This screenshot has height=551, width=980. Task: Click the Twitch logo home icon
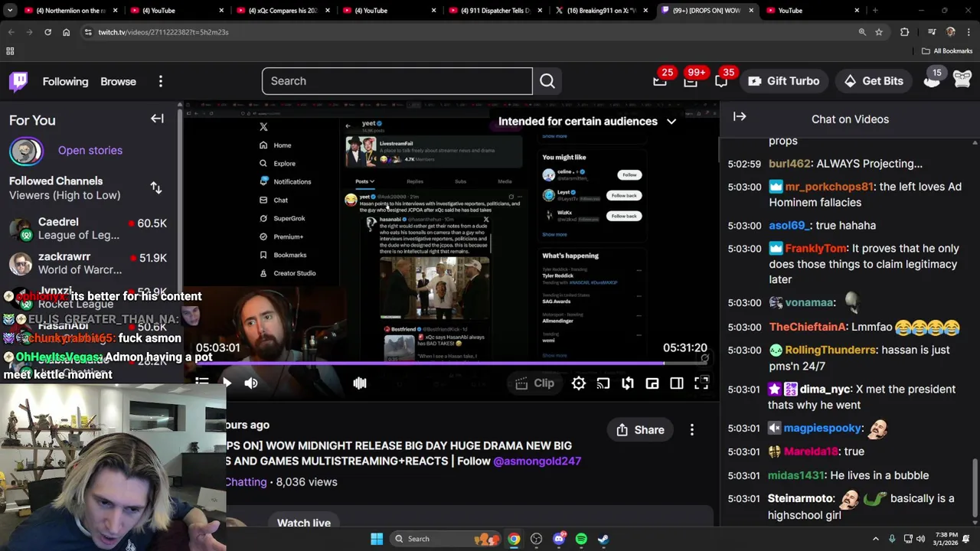[18, 81]
